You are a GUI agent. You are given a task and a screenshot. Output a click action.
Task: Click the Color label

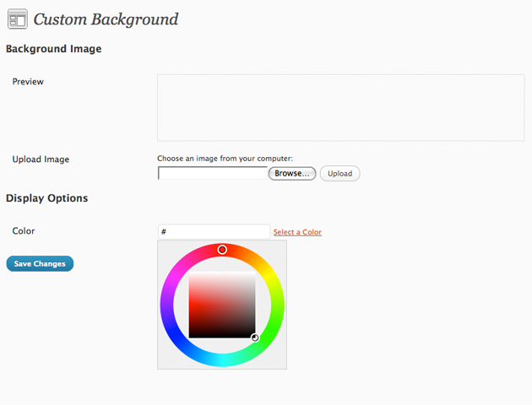click(24, 231)
